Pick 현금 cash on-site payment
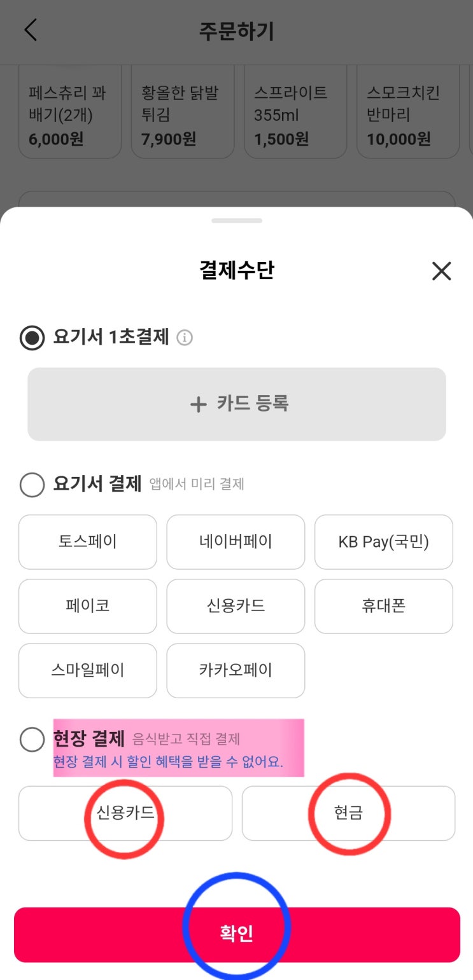This screenshot has width=473, height=980. click(348, 813)
